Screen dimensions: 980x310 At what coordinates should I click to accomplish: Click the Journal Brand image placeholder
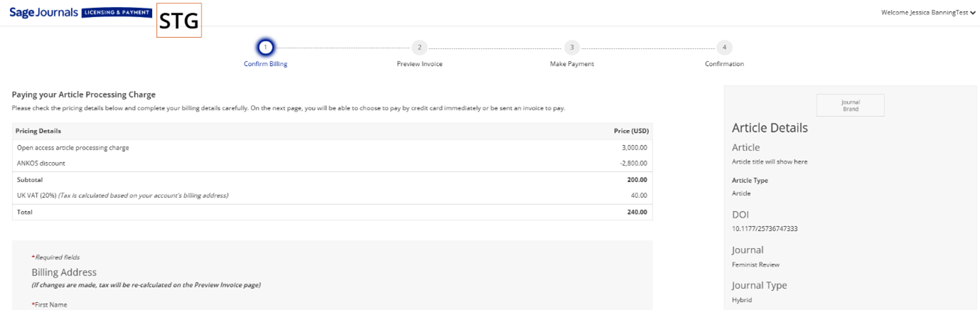tap(850, 105)
